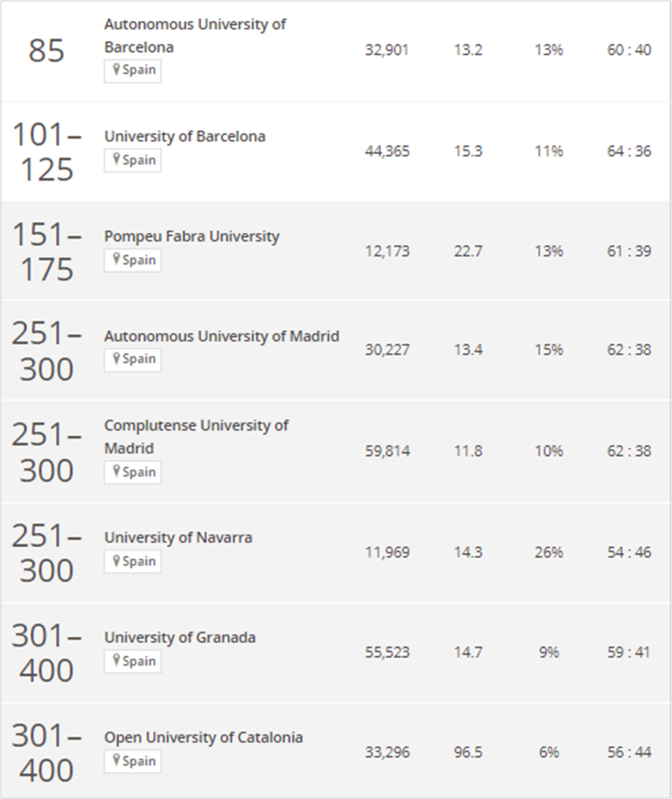Screen dimensions: 672x799
Task: Click Spain location tag under University of Granada
Action: click(133, 661)
